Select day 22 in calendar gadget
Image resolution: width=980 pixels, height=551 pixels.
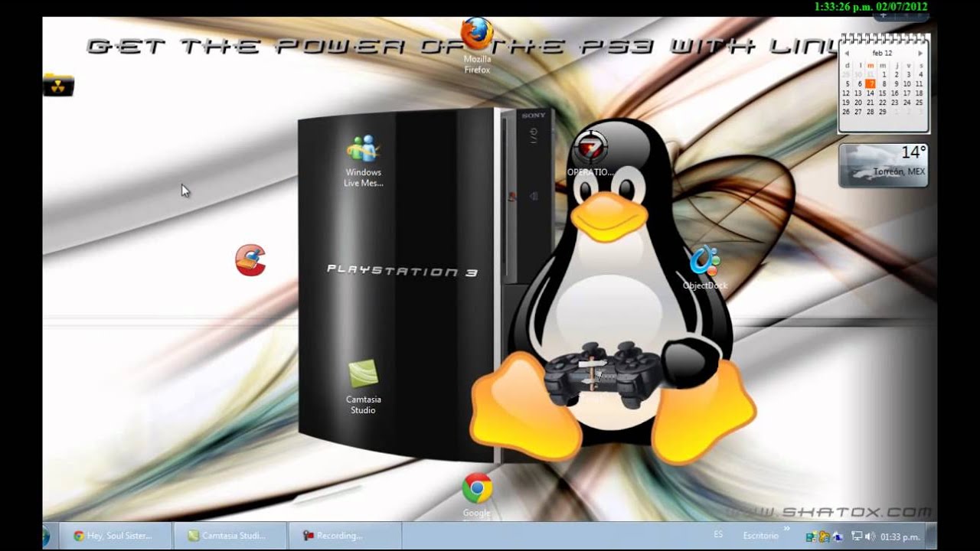[x=882, y=103]
